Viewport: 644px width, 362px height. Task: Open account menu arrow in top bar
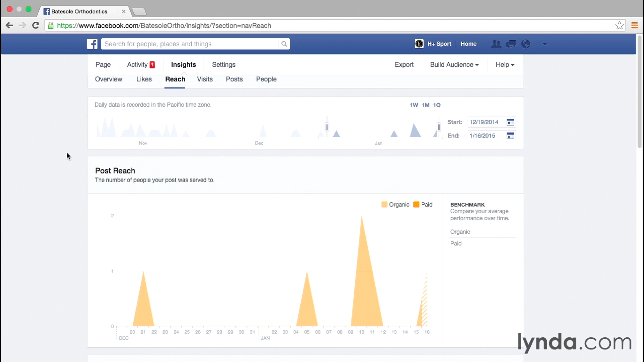click(545, 44)
